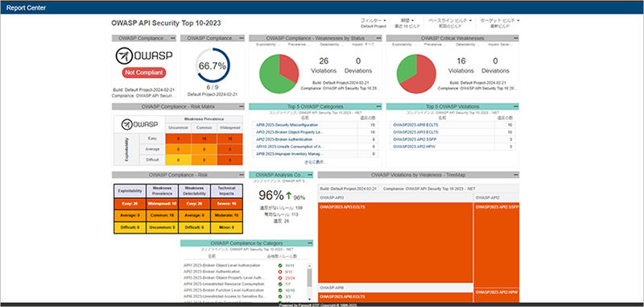Click green check icon for API6:2023 row
Image resolution: width=644 pixels, height=307 pixels.
(x=280, y=297)
